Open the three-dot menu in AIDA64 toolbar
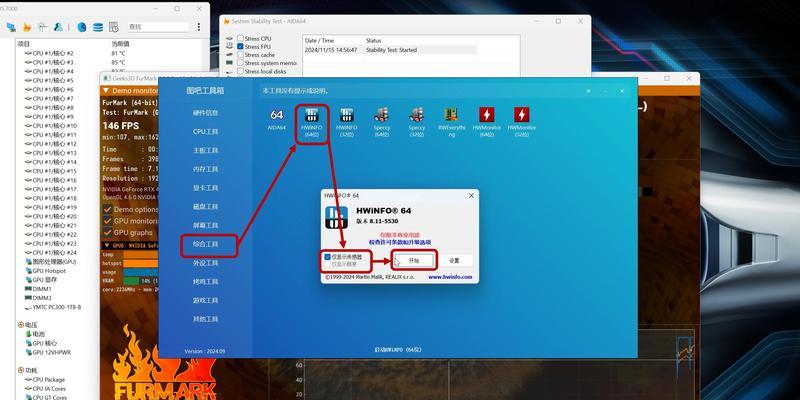Image resolution: width=800 pixels, height=400 pixels. [x=198, y=27]
